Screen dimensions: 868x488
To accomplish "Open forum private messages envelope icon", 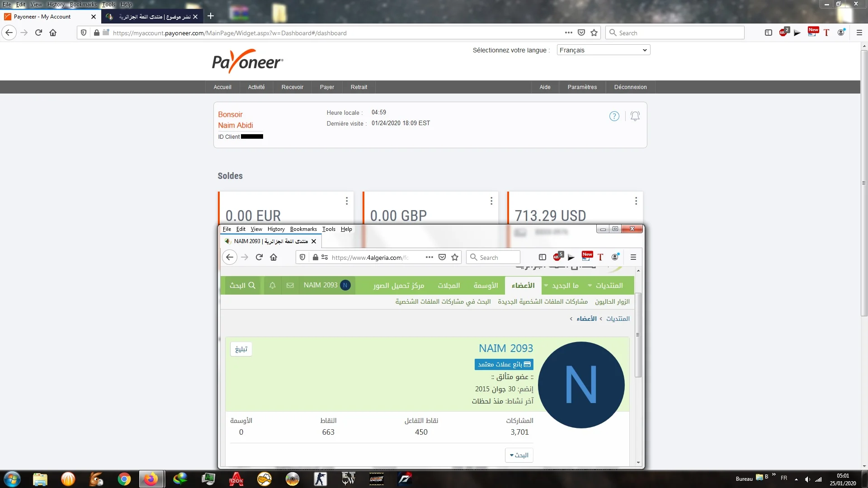I will 290,286.
